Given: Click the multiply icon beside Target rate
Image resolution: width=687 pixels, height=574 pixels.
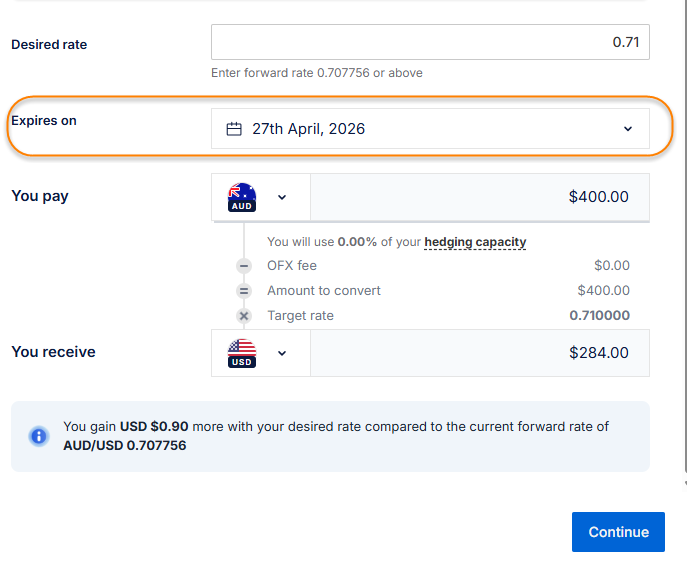Looking at the screenshot, I should click(x=244, y=316).
